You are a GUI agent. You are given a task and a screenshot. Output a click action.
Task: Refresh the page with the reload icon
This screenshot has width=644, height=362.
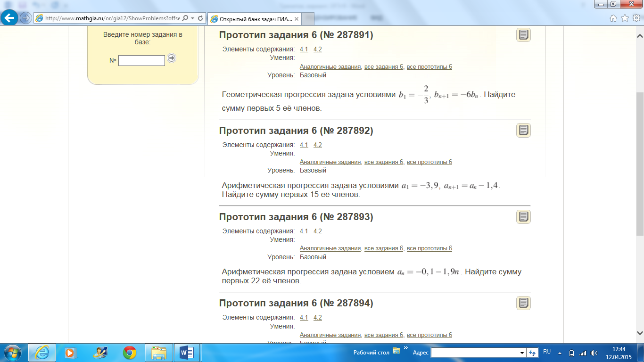click(x=200, y=18)
